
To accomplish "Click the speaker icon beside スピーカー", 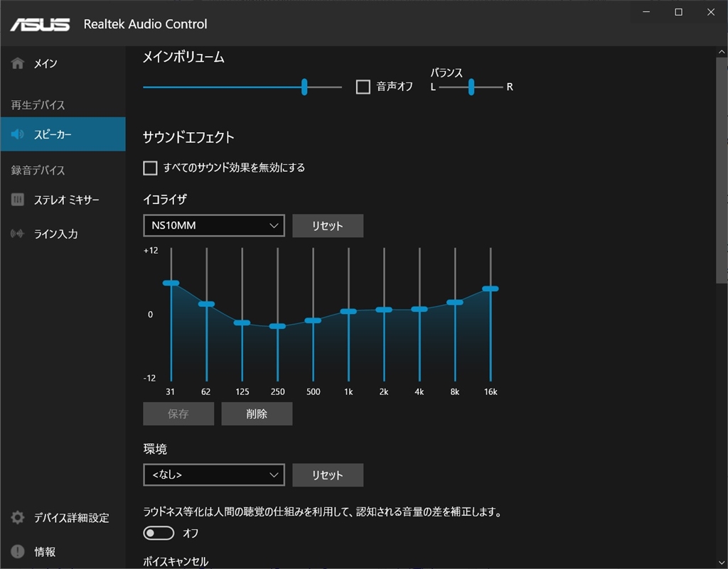I will pyautogui.click(x=18, y=134).
